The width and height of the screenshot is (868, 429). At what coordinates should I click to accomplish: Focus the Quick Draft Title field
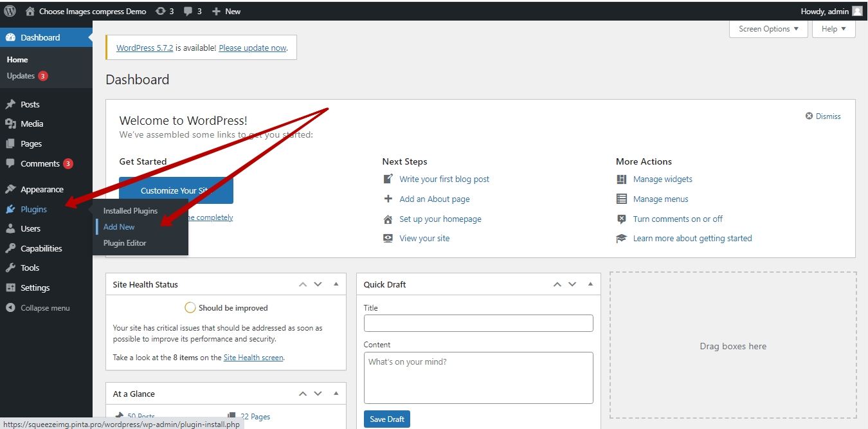478,323
